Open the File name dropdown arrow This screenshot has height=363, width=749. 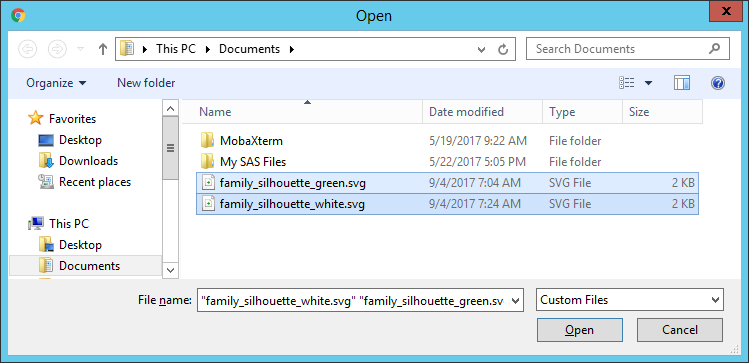pos(514,300)
